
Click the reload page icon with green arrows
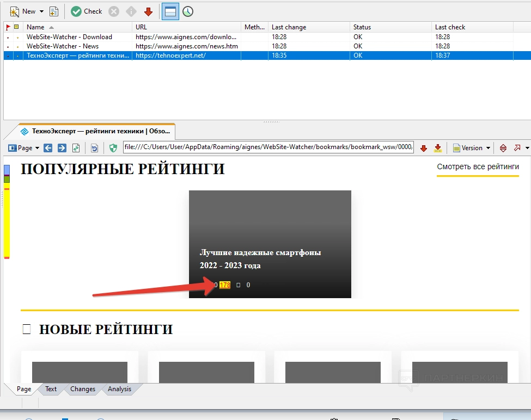click(x=76, y=148)
